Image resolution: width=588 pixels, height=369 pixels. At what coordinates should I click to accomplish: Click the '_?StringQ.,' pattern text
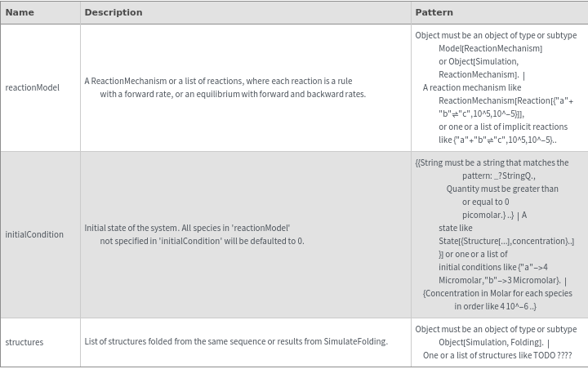(514, 176)
